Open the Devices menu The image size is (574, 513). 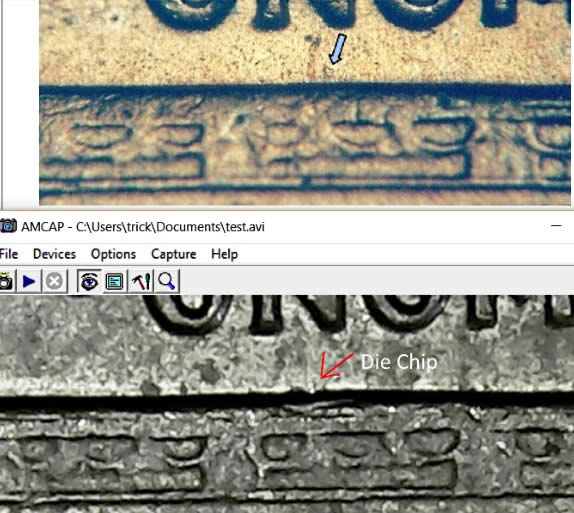(54, 254)
